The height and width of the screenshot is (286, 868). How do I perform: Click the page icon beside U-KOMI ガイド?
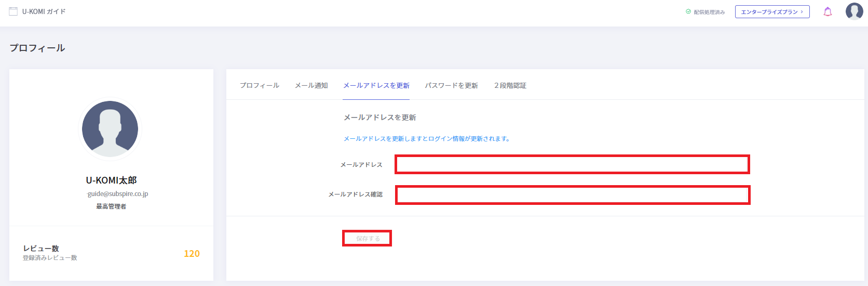[x=13, y=11]
